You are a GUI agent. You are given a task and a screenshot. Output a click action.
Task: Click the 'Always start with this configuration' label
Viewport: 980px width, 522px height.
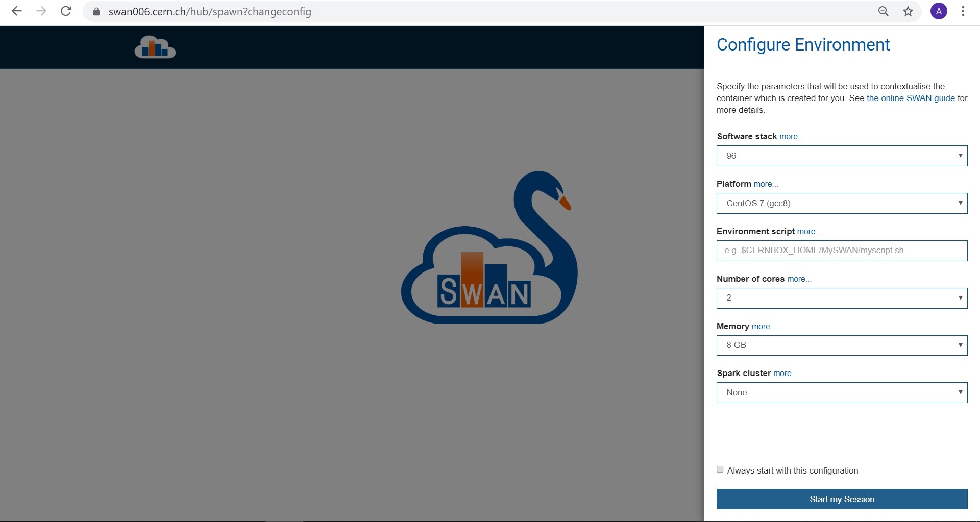tap(793, 470)
